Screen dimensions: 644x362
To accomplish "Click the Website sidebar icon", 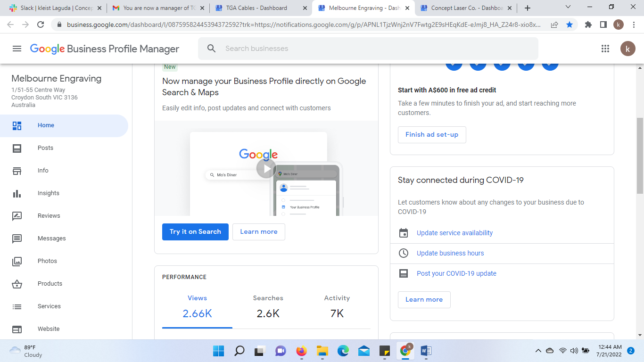I will coord(17,329).
